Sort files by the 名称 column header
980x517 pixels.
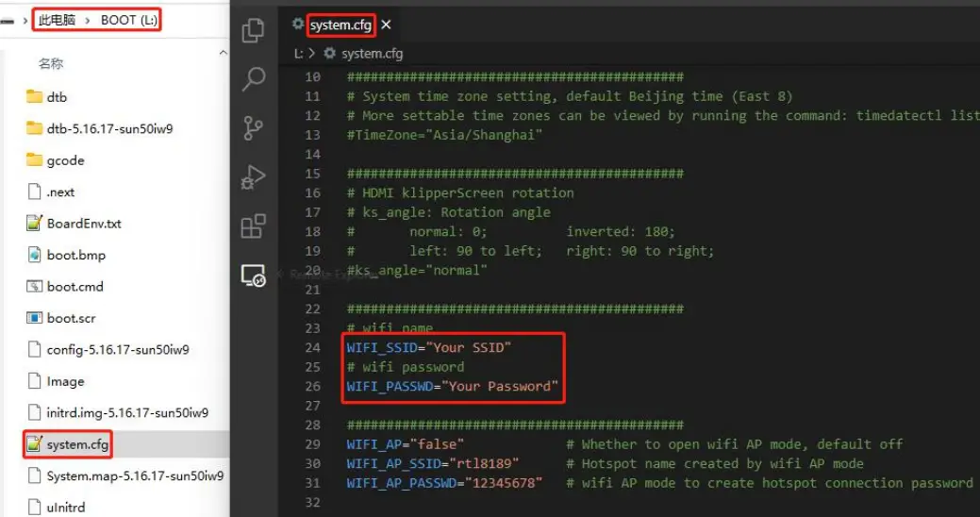point(51,64)
